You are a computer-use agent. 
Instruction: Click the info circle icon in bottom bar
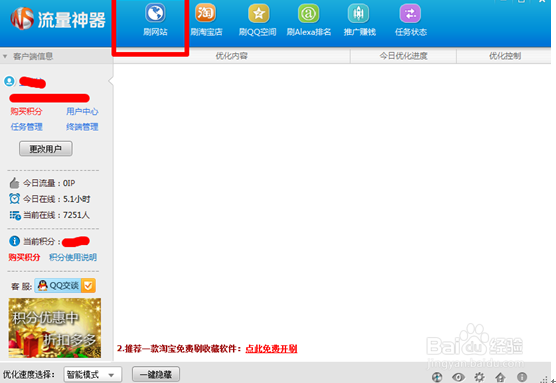[522, 377]
